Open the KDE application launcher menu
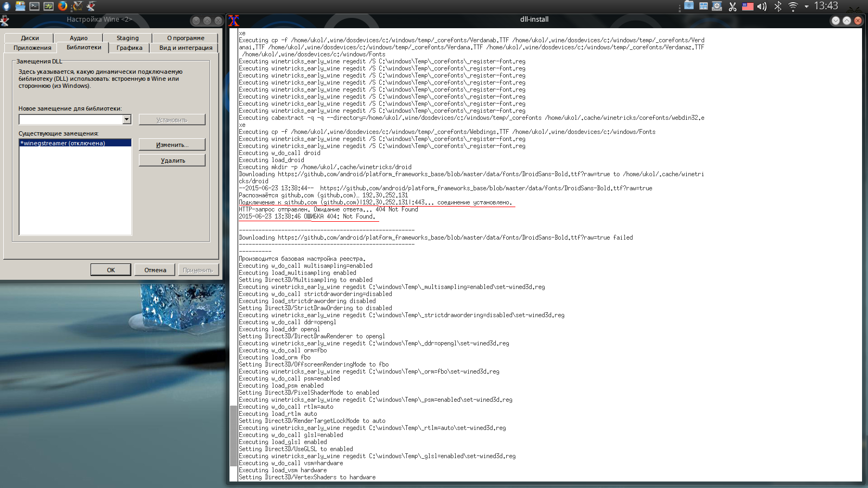The height and width of the screenshot is (488, 868). point(6,6)
